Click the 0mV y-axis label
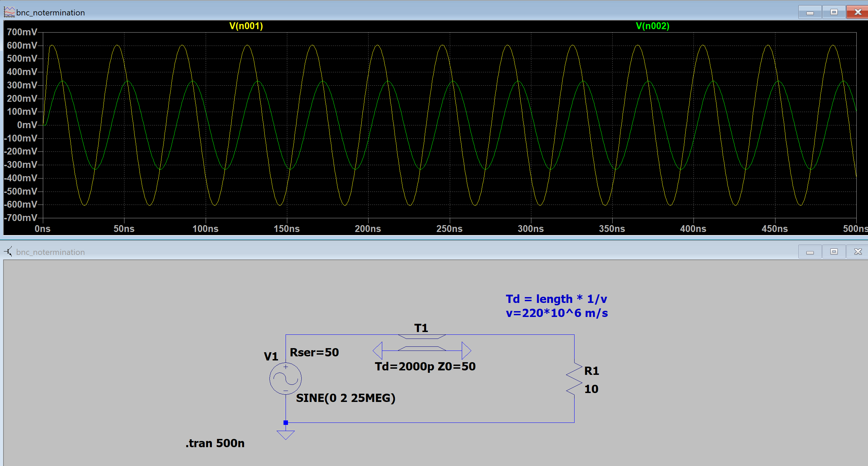This screenshot has width=868, height=466. coord(27,125)
